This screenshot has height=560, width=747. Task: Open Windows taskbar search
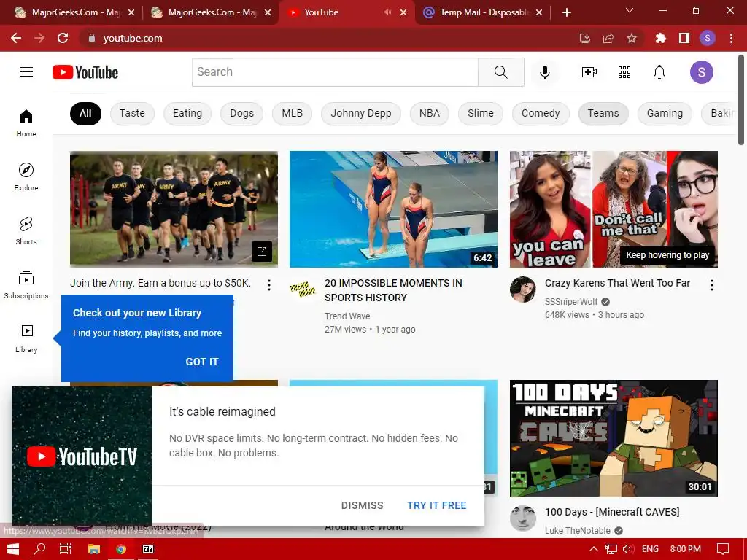tap(39, 549)
